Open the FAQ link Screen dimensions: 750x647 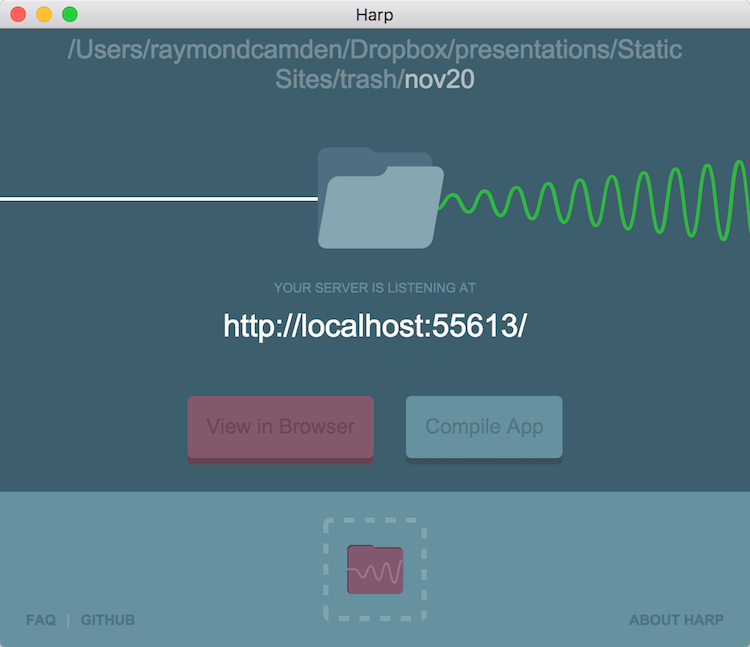pos(41,620)
